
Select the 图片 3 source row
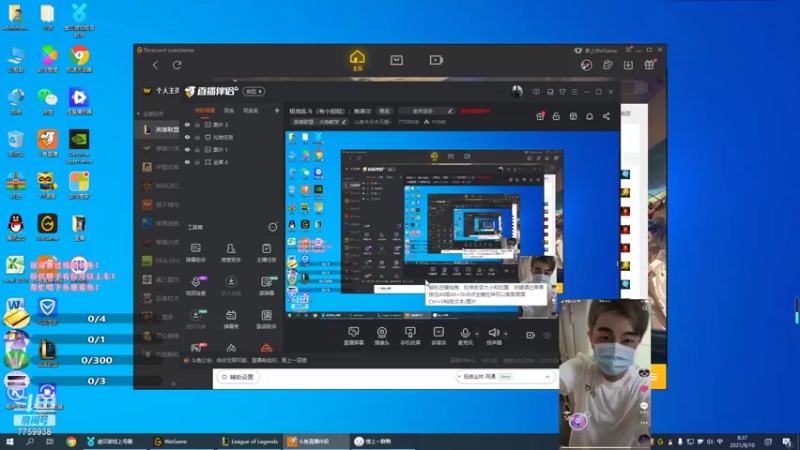click(232, 124)
